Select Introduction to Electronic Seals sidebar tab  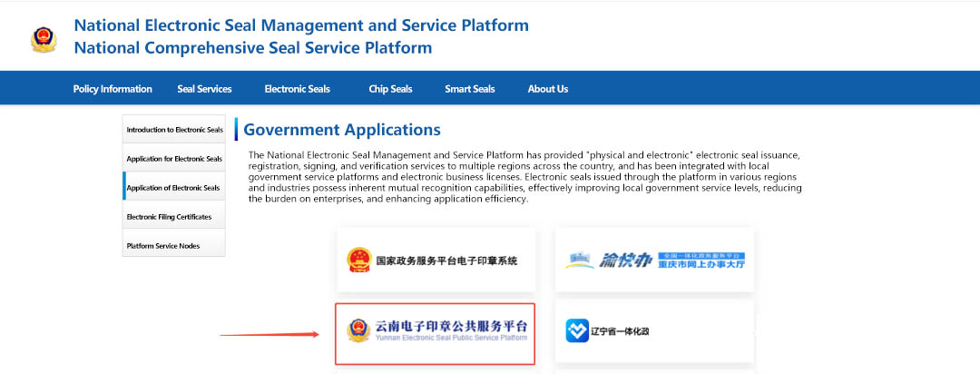[x=174, y=130]
